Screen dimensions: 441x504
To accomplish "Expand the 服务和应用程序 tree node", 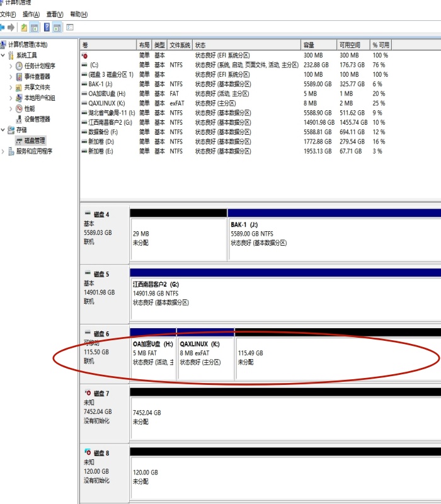I will (x=3, y=151).
